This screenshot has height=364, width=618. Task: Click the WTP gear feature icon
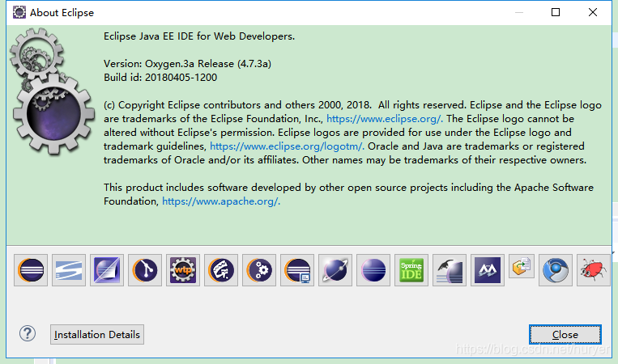[183, 270]
